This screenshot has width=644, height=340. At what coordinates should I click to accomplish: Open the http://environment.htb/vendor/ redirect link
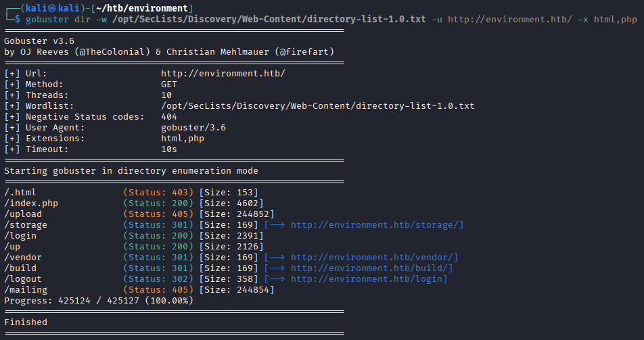pos(374,258)
